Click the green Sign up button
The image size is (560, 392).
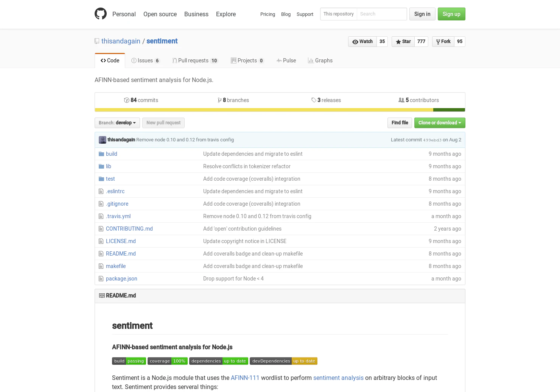451,14
